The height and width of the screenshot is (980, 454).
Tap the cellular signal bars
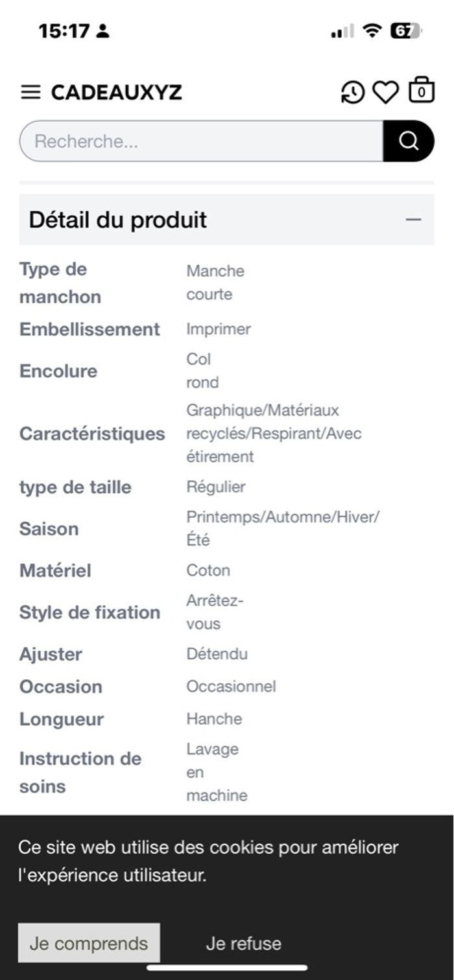pyautogui.click(x=342, y=31)
